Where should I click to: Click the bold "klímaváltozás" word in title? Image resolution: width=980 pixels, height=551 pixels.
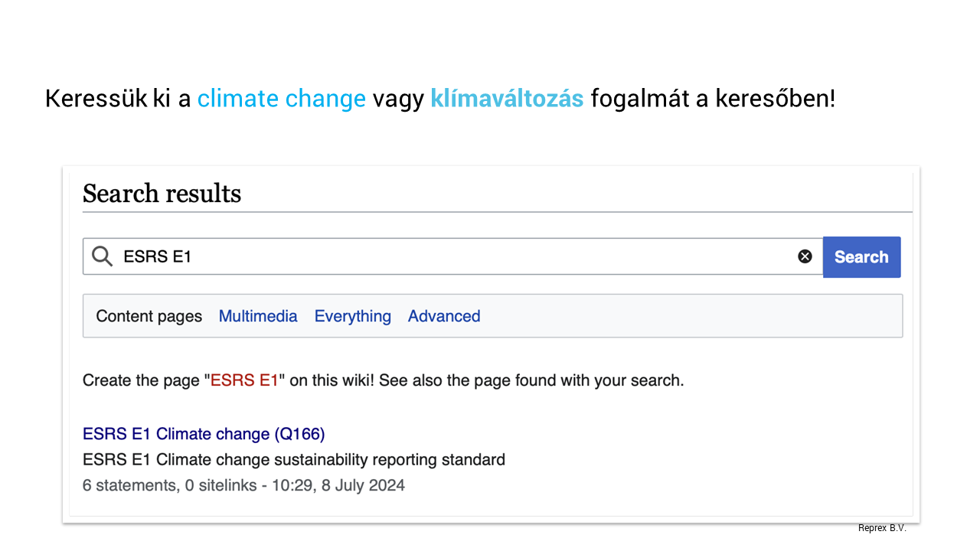[507, 99]
